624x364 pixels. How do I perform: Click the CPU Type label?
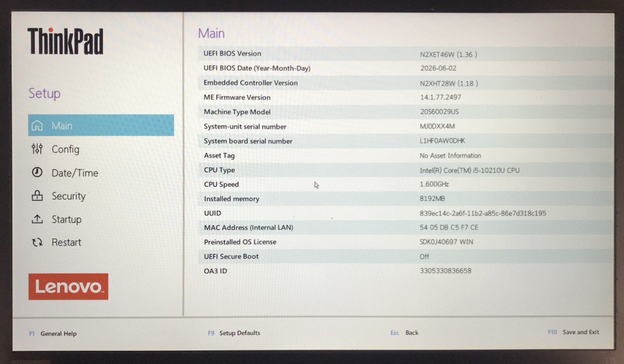tap(219, 170)
